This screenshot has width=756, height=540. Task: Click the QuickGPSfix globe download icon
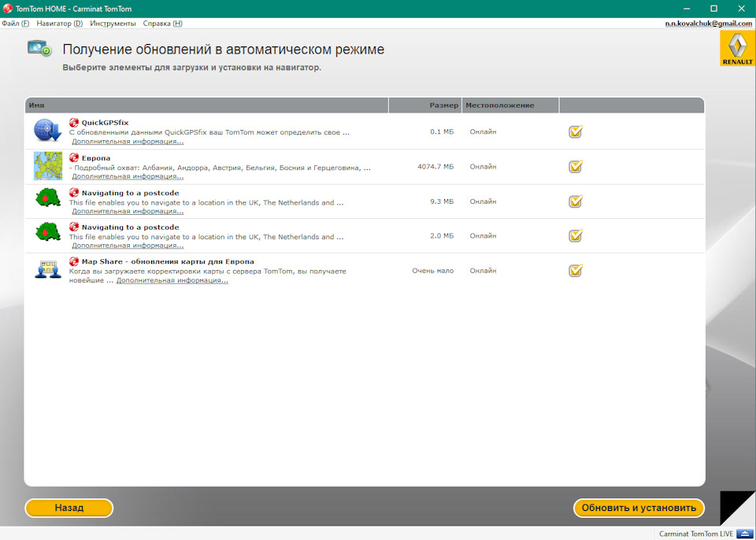[x=48, y=130]
